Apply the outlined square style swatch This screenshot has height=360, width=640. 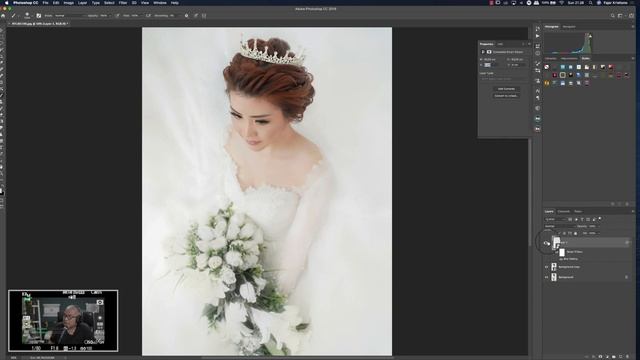[562, 75]
